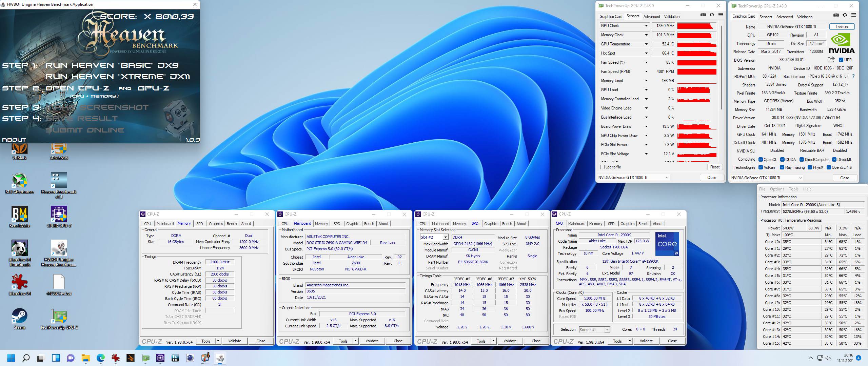Click the BIOS export share icon
The image size is (868, 366).
click(831, 60)
